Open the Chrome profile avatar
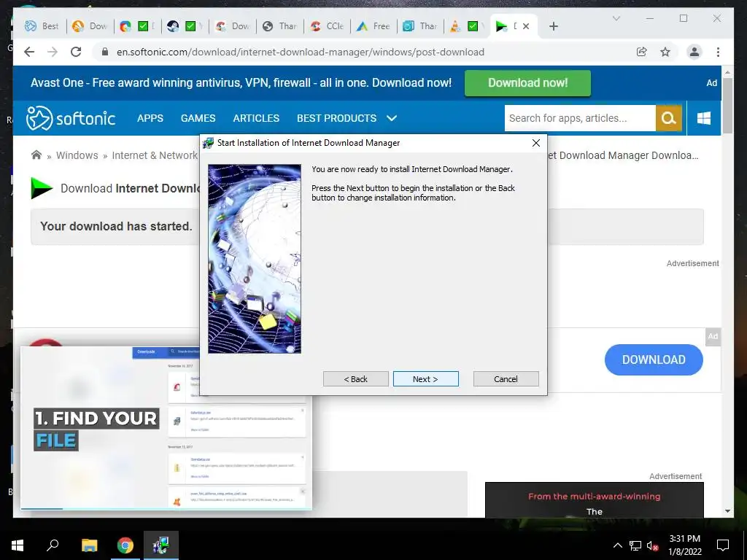Screen dimensions: 747x560 pos(694,52)
